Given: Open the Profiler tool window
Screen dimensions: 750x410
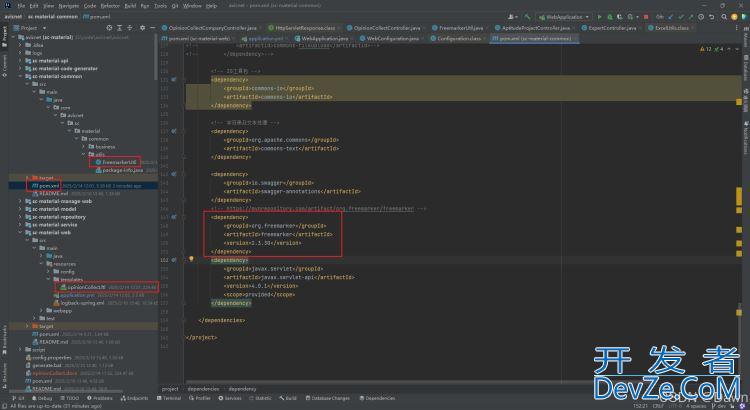Looking at the screenshot, I should (x=199, y=398).
